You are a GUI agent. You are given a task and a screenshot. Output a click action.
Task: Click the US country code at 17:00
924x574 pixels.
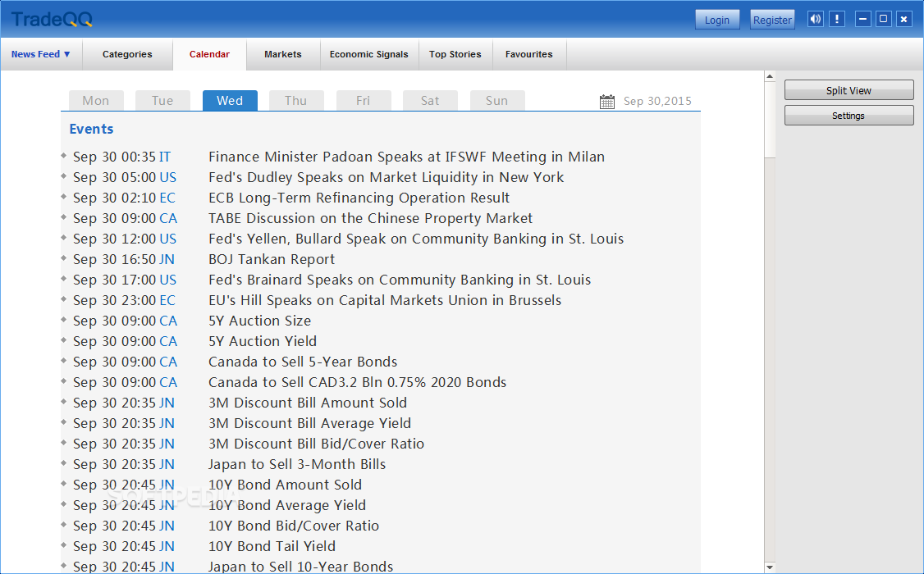[168, 280]
